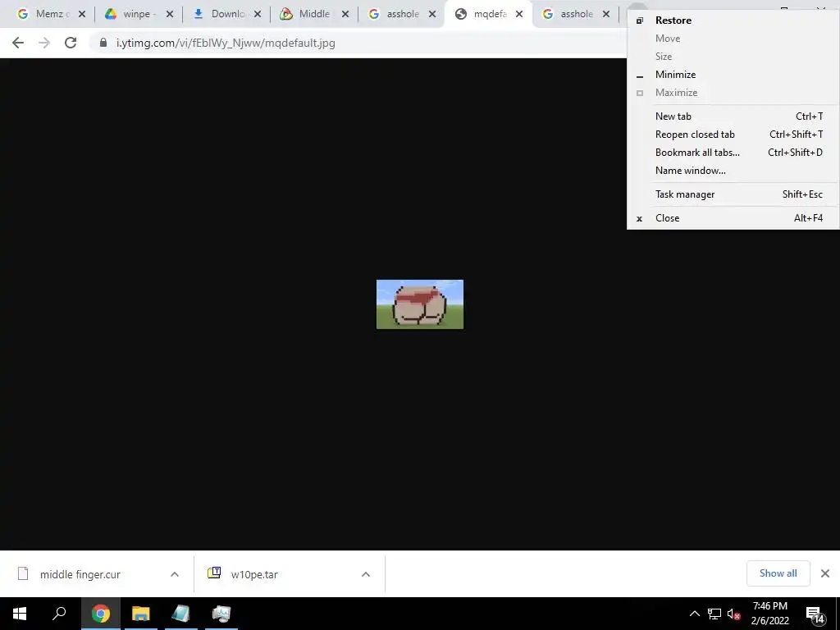
Task: Show hidden tray icons chevron
Action: [x=694, y=614]
